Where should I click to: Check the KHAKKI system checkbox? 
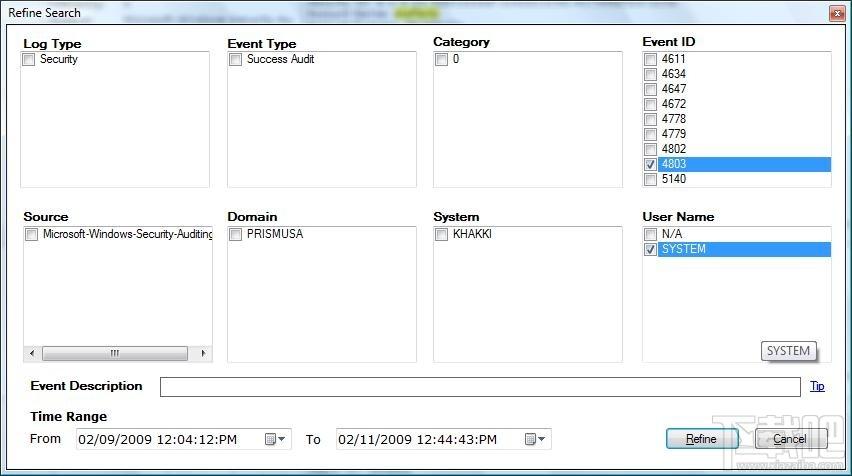pos(441,234)
